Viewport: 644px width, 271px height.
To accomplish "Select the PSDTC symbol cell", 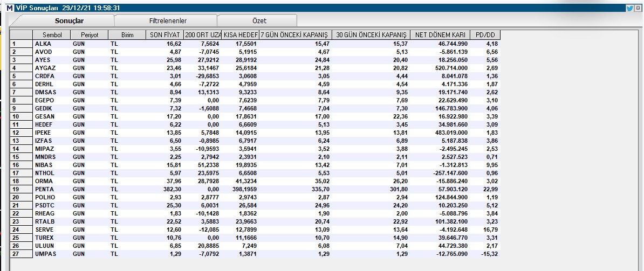I will [51, 205].
